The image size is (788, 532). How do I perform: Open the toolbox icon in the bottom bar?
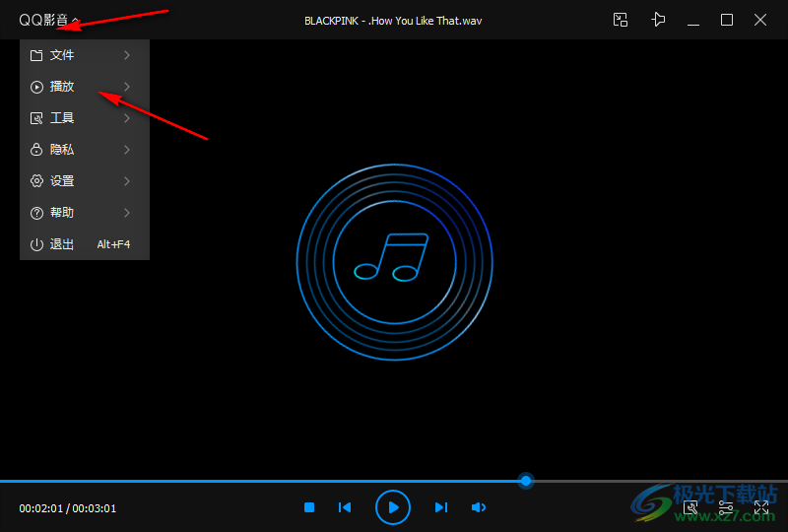point(690,507)
